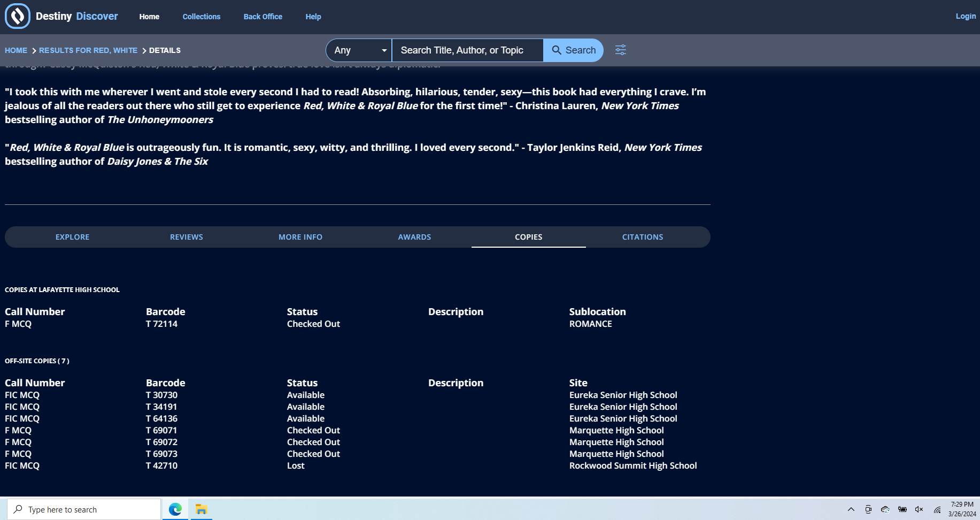Switch to the EXPLORE tab

pyautogui.click(x=72, y=237)
